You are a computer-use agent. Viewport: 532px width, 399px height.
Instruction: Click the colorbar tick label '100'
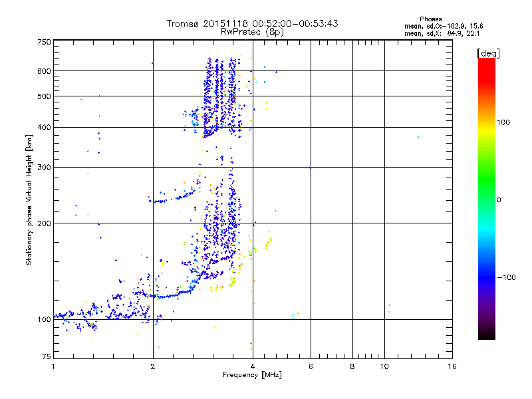503,122
